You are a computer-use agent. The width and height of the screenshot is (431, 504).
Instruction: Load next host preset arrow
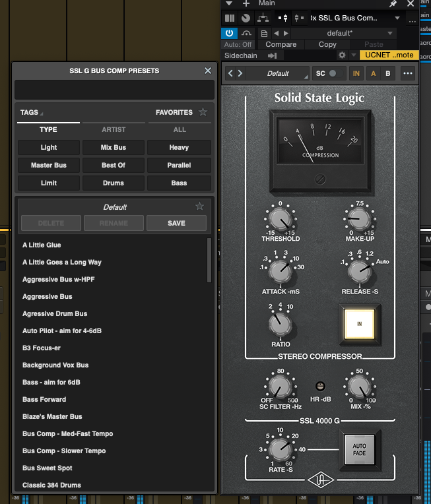pos(286,33)
